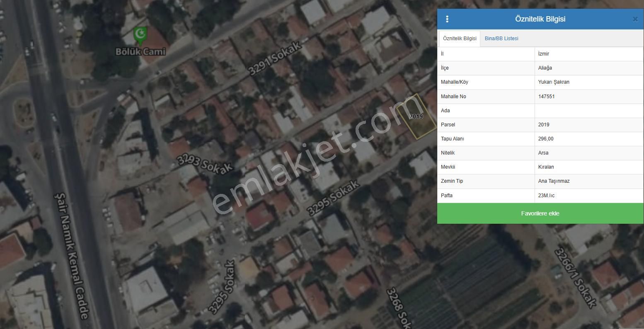The width and height of the screenshot is (644, 329).
Task: Click the Tapu Alanı value 296,00
Action: click(x=545, y=139)
